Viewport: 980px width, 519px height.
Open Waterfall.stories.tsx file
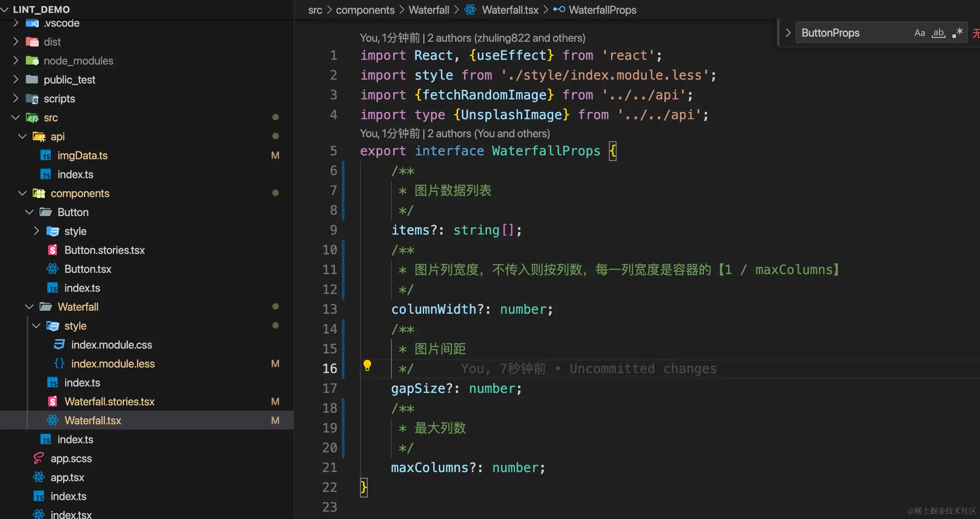[x=109, y=402]
